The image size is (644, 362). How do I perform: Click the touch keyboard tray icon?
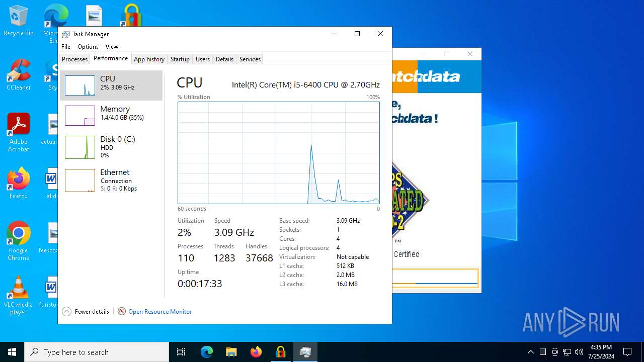coord(542,352)
